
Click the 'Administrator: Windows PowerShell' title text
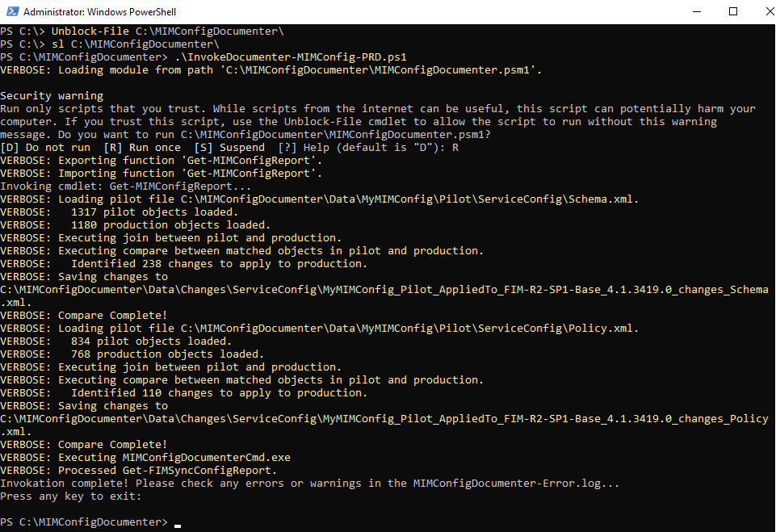click(x=99, y=12)
